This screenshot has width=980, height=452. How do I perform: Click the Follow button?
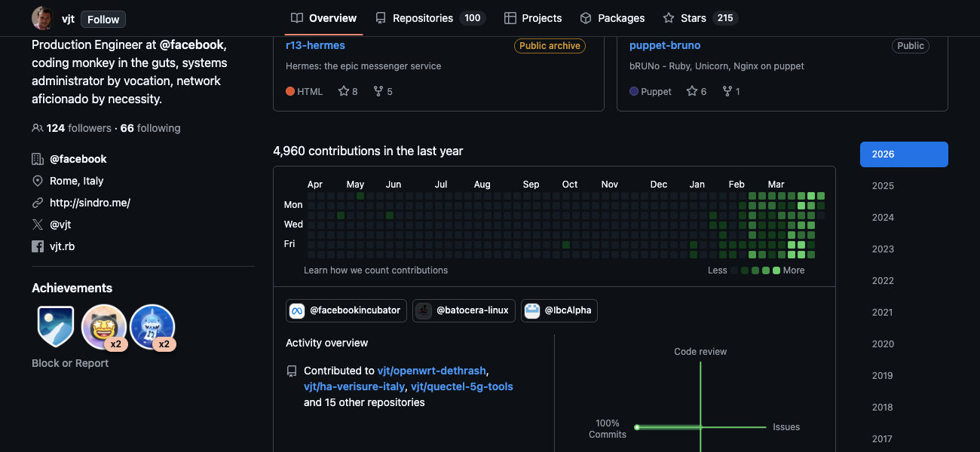point(103,19)
